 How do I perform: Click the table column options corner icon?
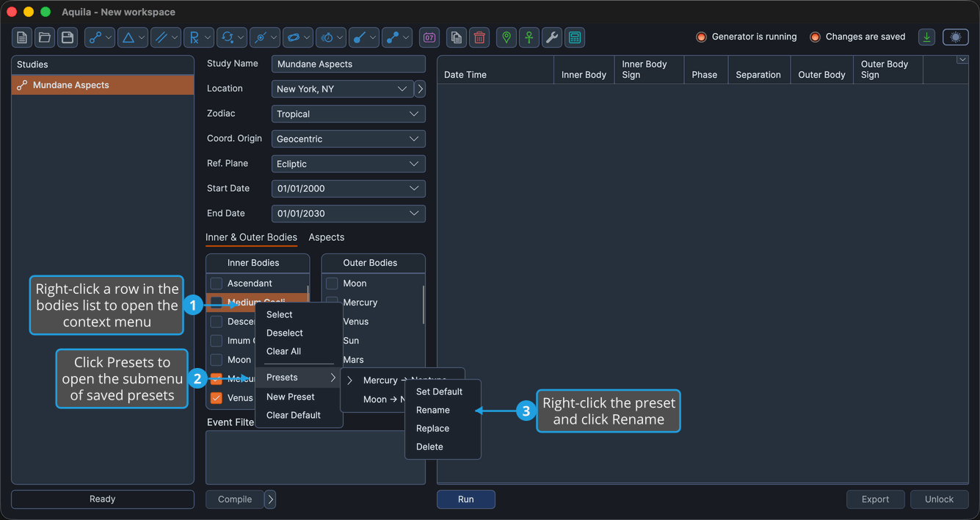962,60
